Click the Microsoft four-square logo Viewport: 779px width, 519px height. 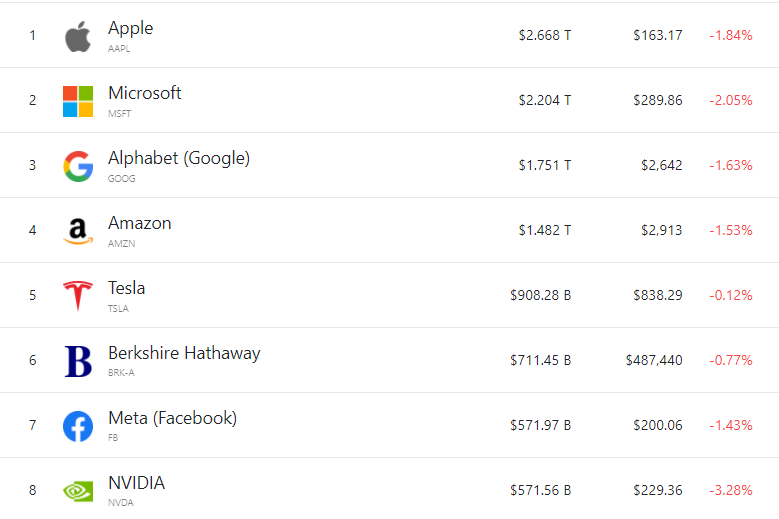[x=78, y=101]
